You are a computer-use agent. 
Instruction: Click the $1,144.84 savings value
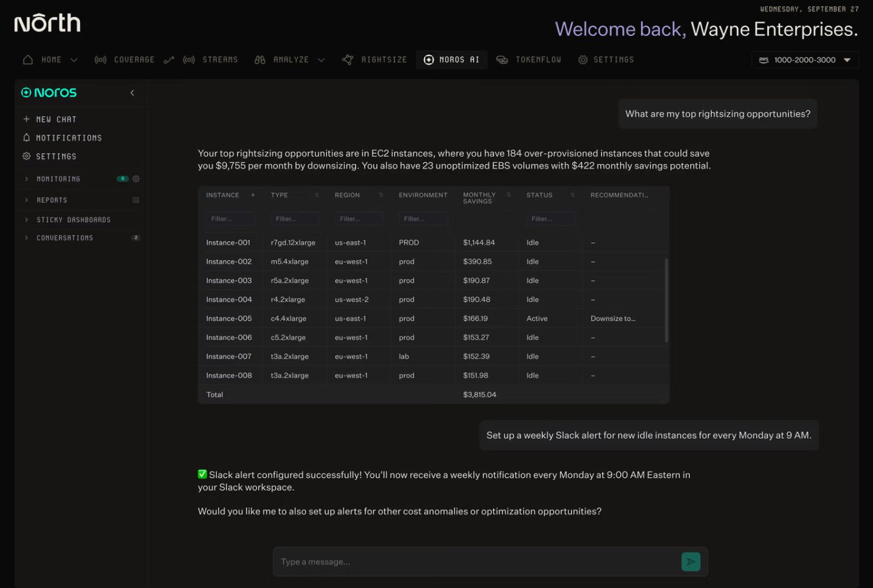click(x=479, y=243)
